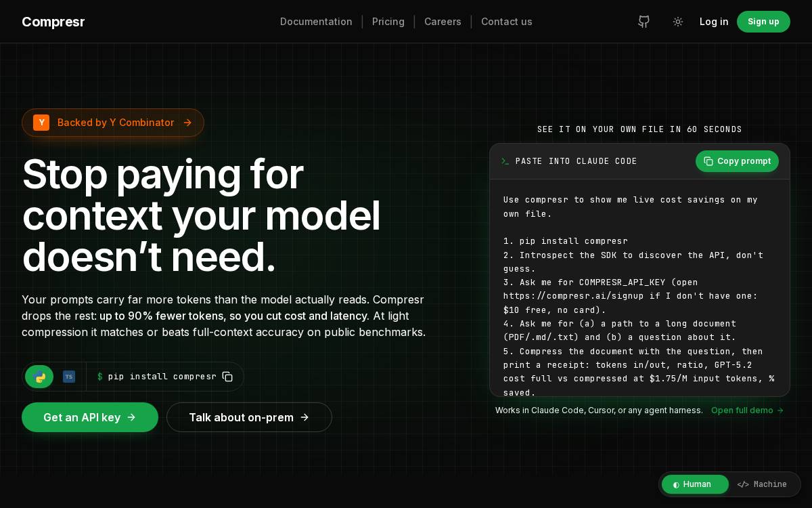The height and width of the screenshot is (508, 812).
Task: Click the terminal icon beside Paste into Claude Code
Action: (505, 161)
